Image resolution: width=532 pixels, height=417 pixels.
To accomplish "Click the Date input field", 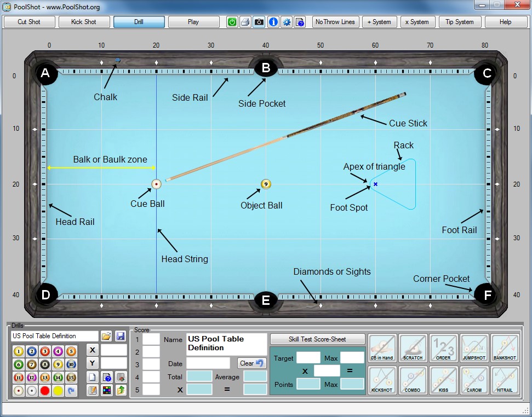I will (x=208, y=363).
